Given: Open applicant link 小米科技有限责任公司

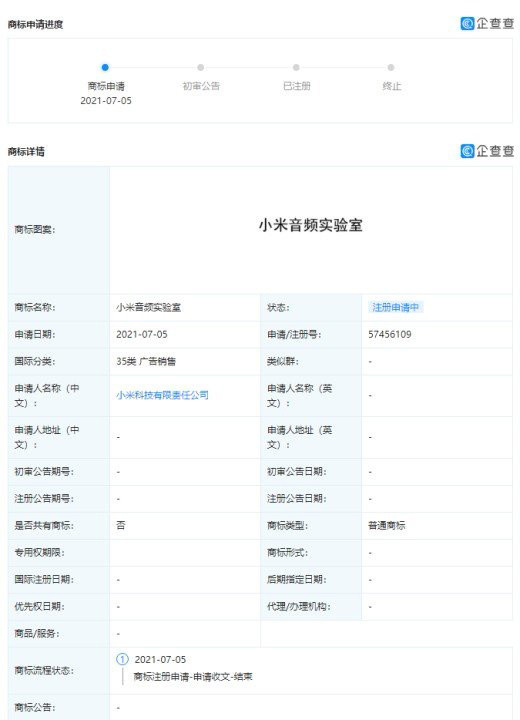Looking at the screenshot, I should [162, 395].
